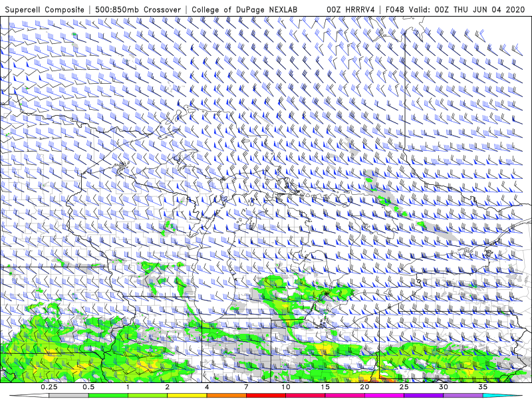The width and height of the screenshot is (532, 399).
Task: Click the legend value 10
Action: pos(286,387)
